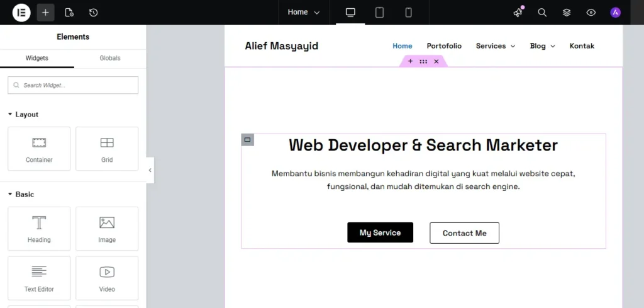Switch to mobile view mode

pos(408,13)
